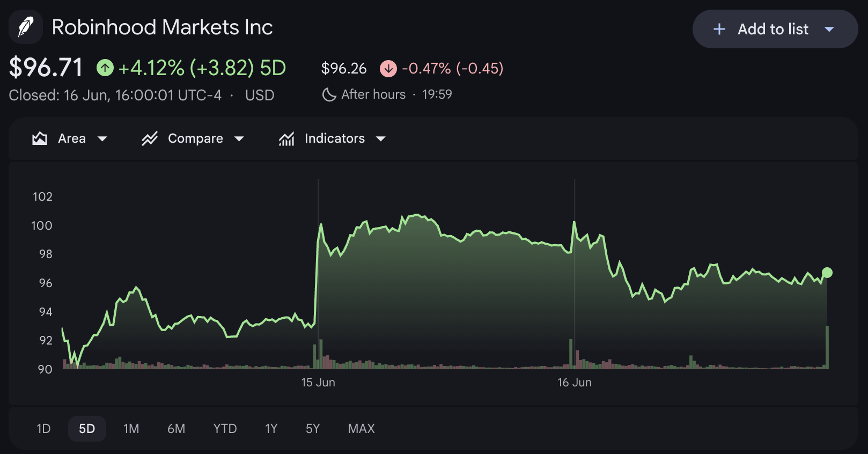Click the Area label in chart toolbar
868x454 pixels.
tap(72, 138)
